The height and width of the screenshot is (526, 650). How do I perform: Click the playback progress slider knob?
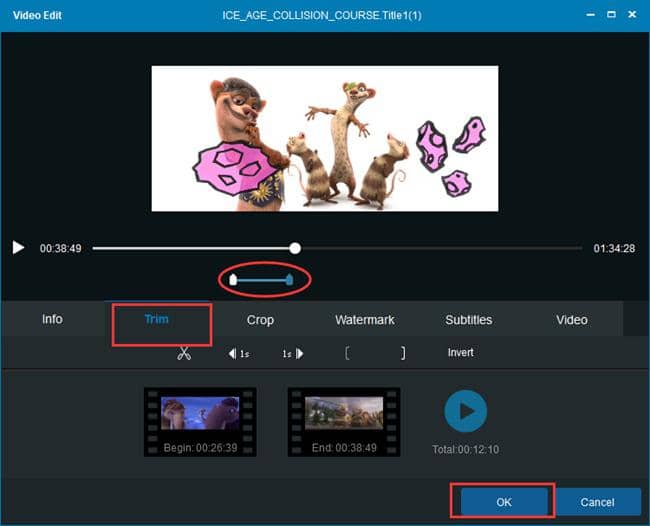point(295,248)
